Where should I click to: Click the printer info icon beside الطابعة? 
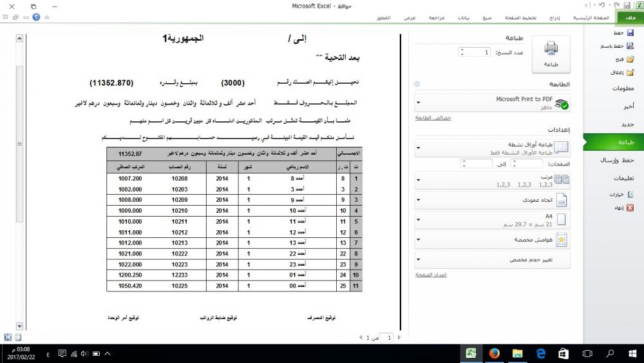[x=417, y=84]
